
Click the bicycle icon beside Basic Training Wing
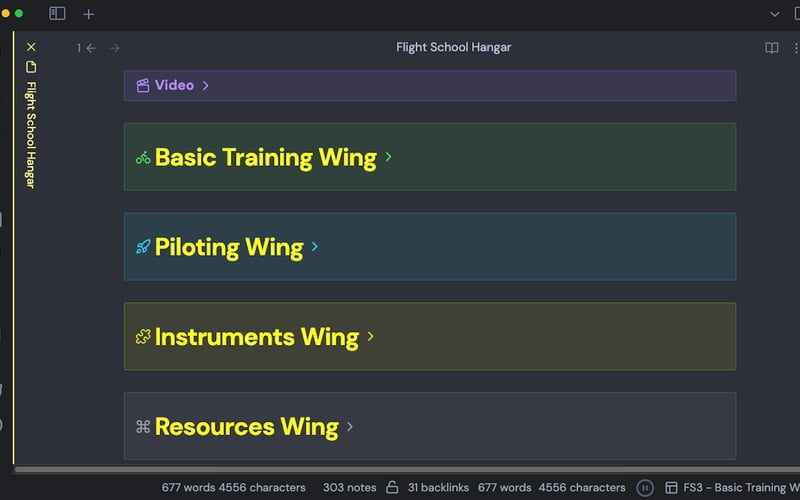coord(143,158)
